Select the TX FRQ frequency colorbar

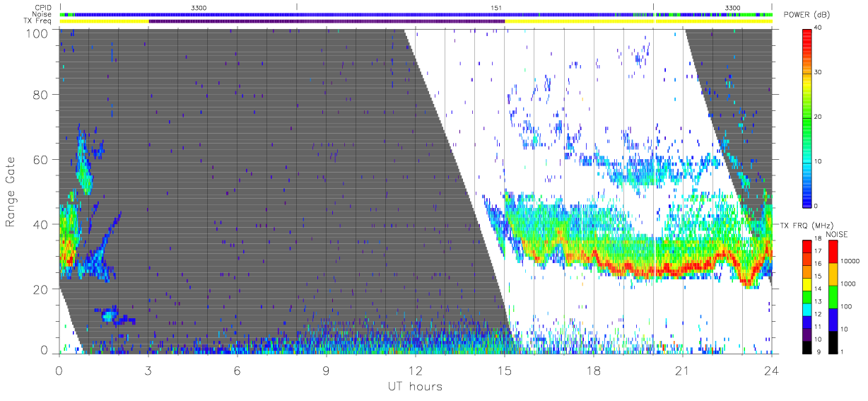point(806,296)
